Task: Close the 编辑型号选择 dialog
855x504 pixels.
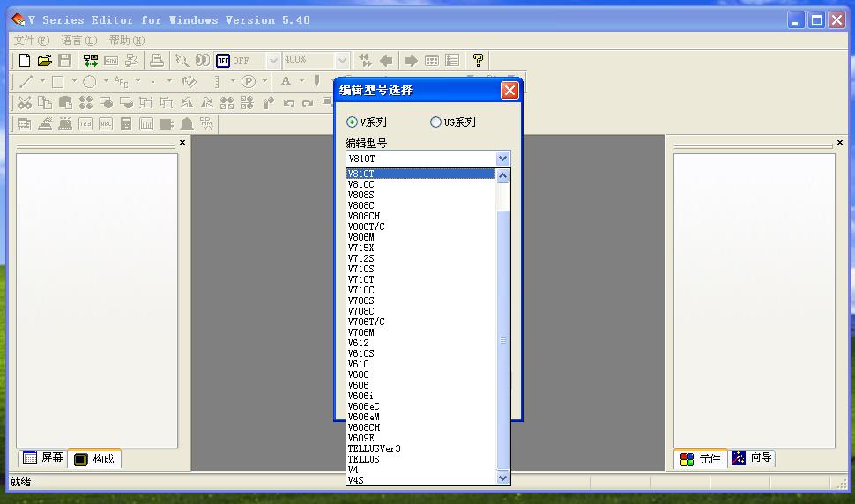Action: tap(509, 90)
